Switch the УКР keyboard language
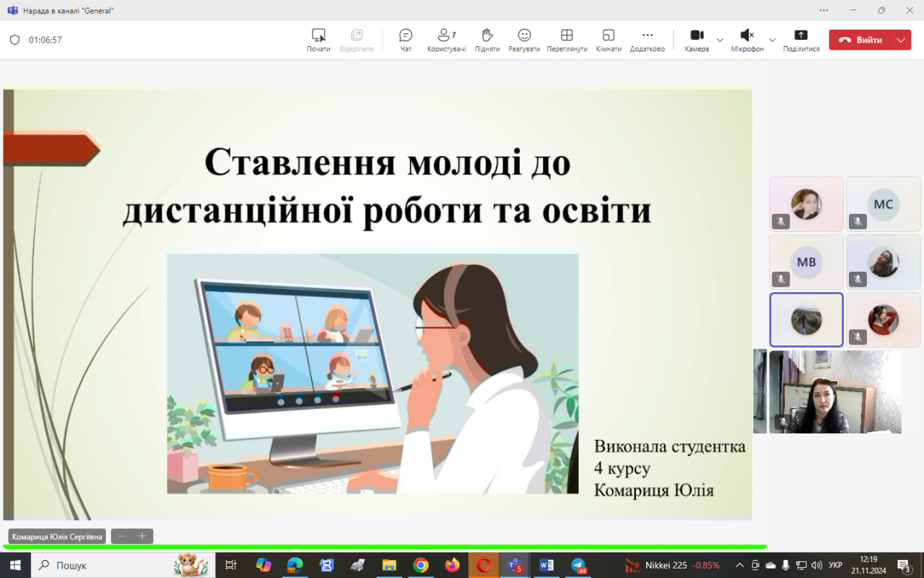 coord(835,565)
